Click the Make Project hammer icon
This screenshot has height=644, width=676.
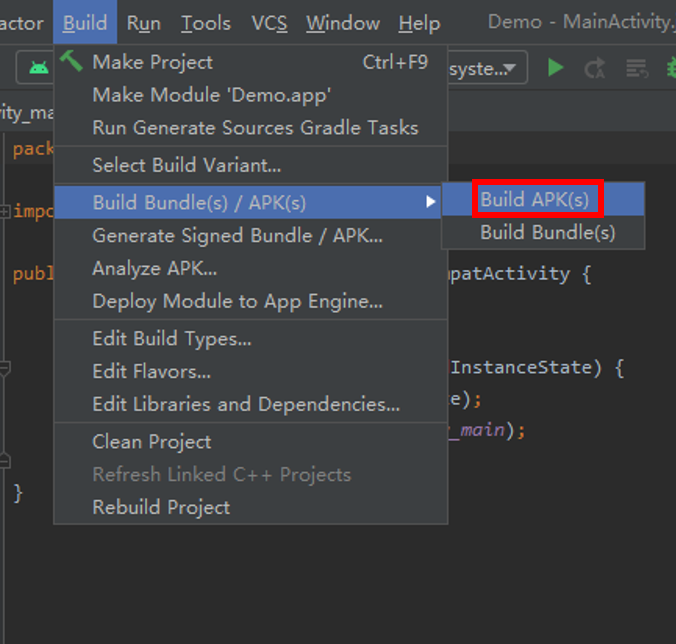pos(71,61)
